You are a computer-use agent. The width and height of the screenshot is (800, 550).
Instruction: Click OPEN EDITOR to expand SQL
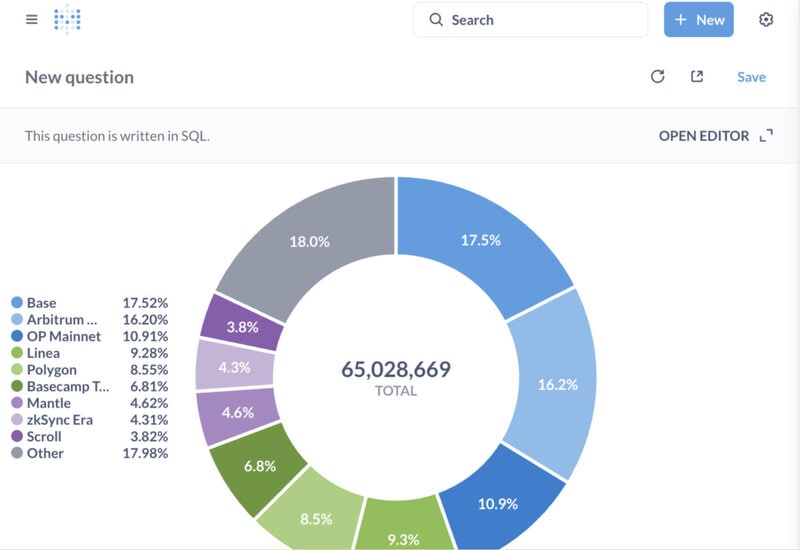tap(704, 136)
